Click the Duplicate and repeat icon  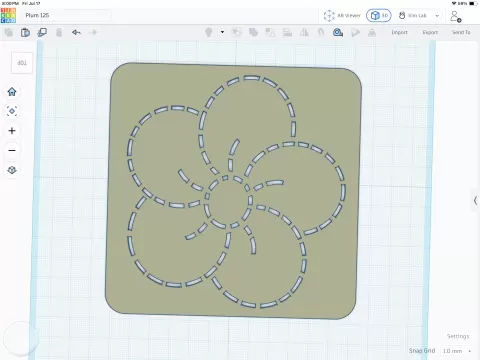tap(42, 32)
